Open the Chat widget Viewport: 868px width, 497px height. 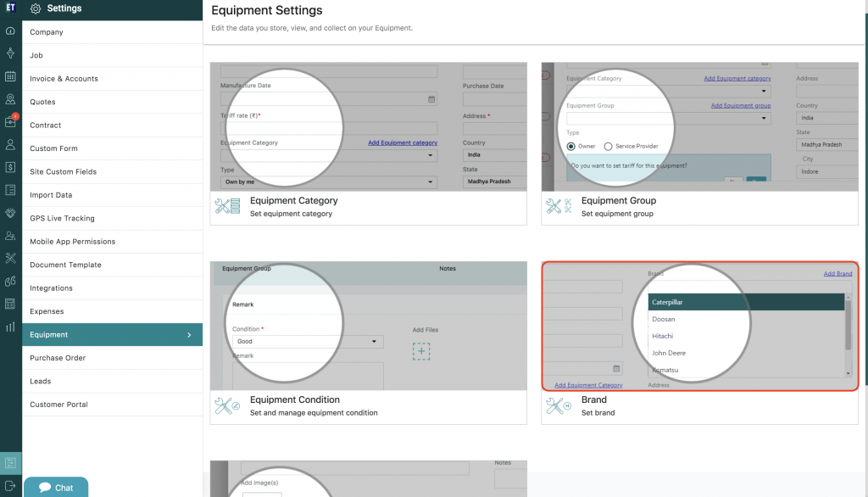tap(56, 487)
